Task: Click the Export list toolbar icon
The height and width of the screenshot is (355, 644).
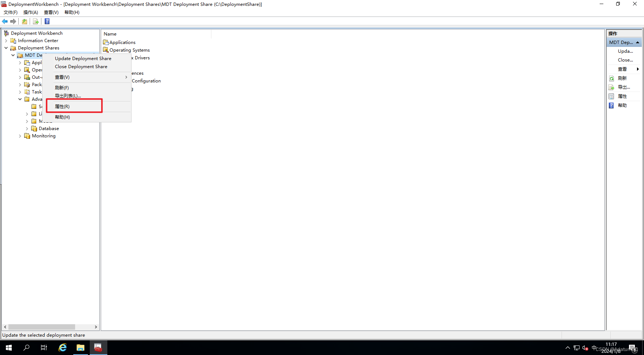Action: pyautogui.click(x=36, y=22)
